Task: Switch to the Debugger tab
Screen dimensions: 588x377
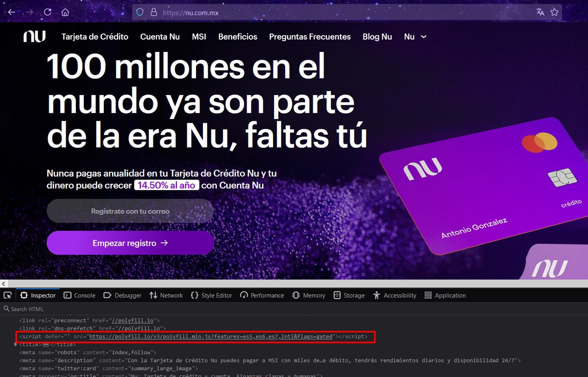Action: [122, 295]
